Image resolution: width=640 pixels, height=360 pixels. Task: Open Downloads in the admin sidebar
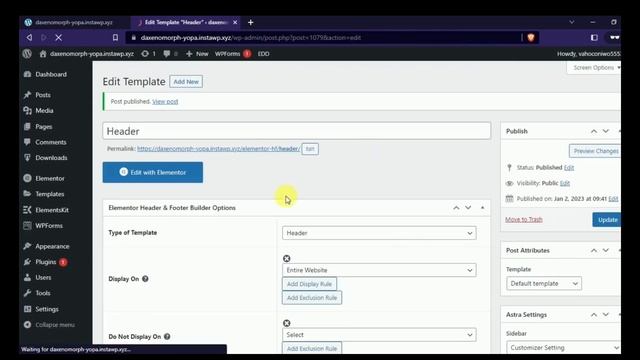pos(51,158)
